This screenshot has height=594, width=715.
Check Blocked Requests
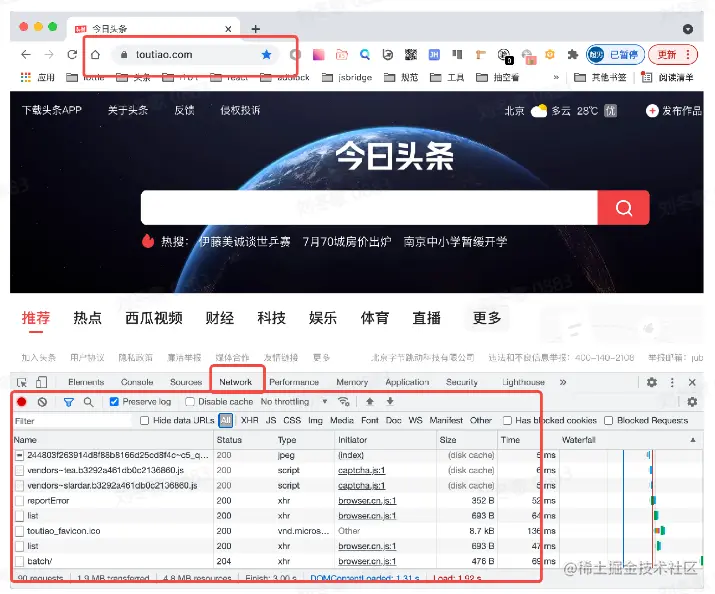pos(608,420)
